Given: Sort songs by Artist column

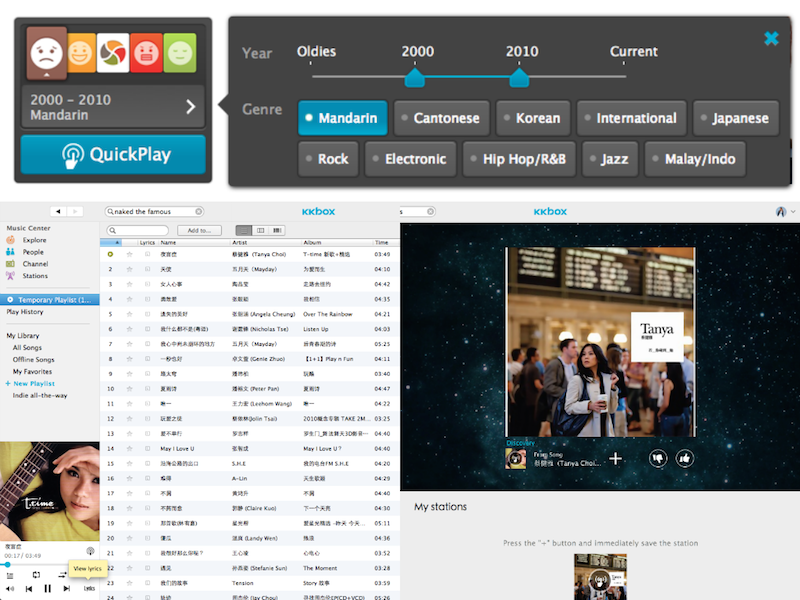Looking at the screenshot, I should [x=265, y=242].
